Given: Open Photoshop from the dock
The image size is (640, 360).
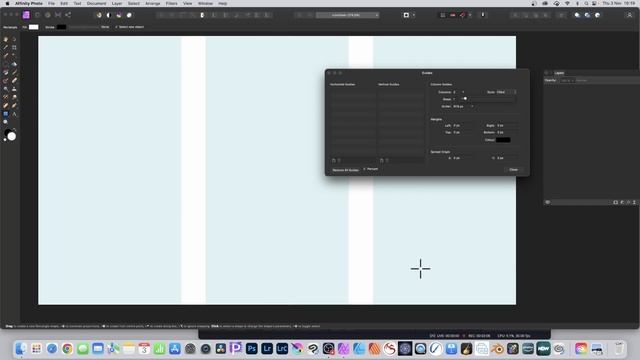Looking at the screenshot, I should point(251,349).
